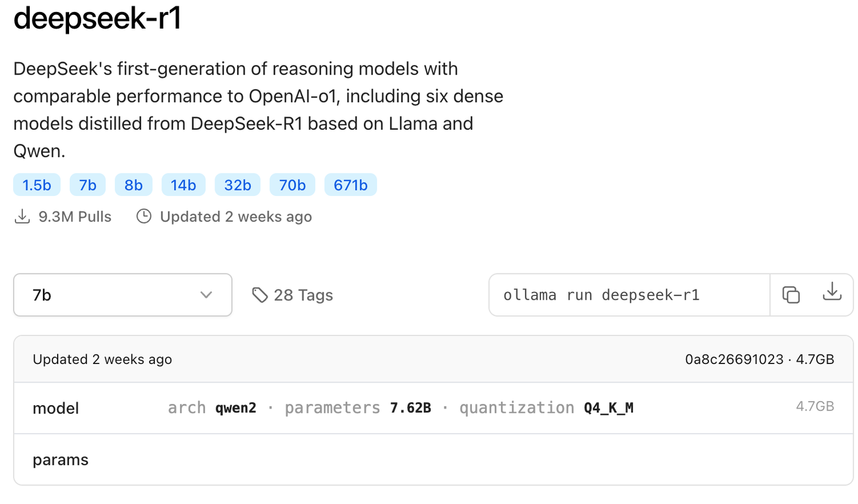Click the 0a8c26691023 hash text
Image resolution: width=858 pixels, height=504 pixels.
[734, 359]
